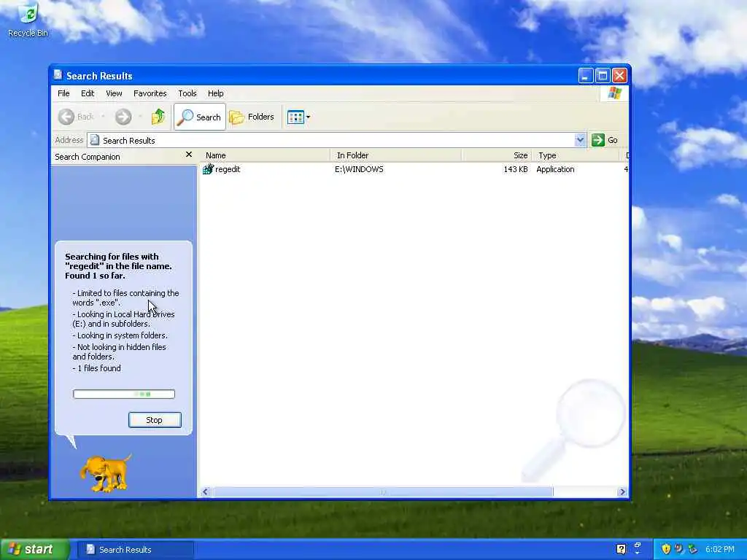Viewport: 747px width, 560px height.
Task: Click the help question mark tray icon
Action: (621, 550)
